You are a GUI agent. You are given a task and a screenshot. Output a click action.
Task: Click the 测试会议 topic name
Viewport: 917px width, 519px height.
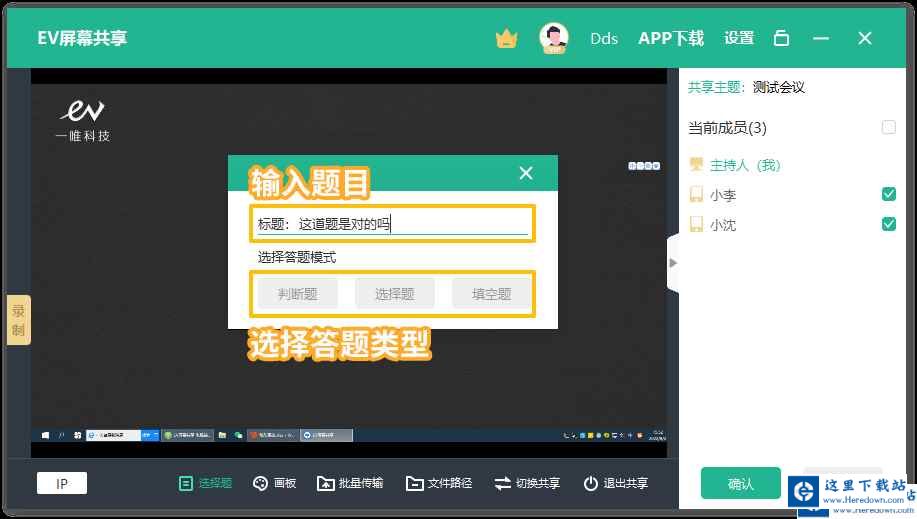point(778,87)
